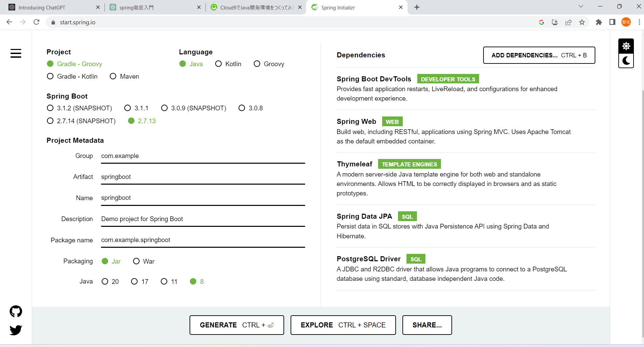Click the site lock icon
The image size is (644, 347).
[53, 22]
